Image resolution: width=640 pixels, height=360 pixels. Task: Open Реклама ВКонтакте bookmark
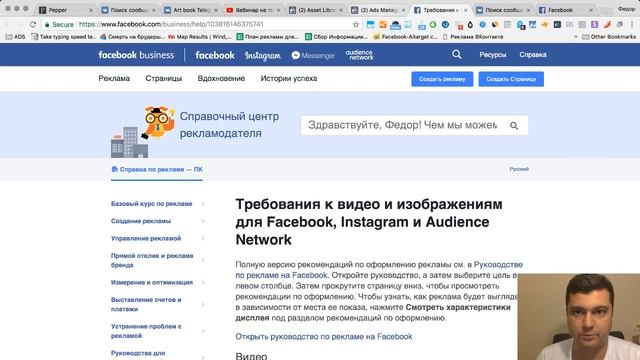[473, 37]
